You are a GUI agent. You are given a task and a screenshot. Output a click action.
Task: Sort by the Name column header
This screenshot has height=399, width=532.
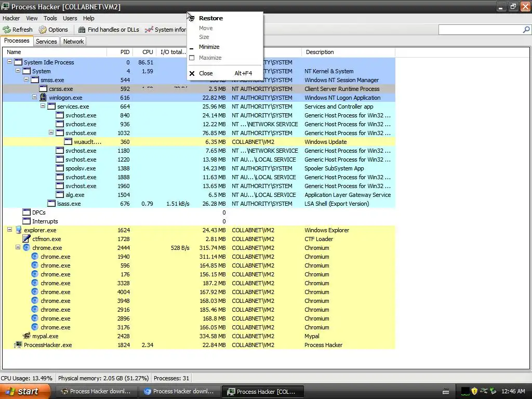(55, 52)
